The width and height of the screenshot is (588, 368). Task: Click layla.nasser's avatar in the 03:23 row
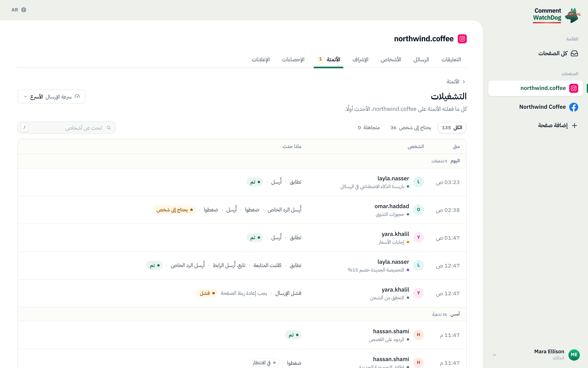click(x=418, y=182)
